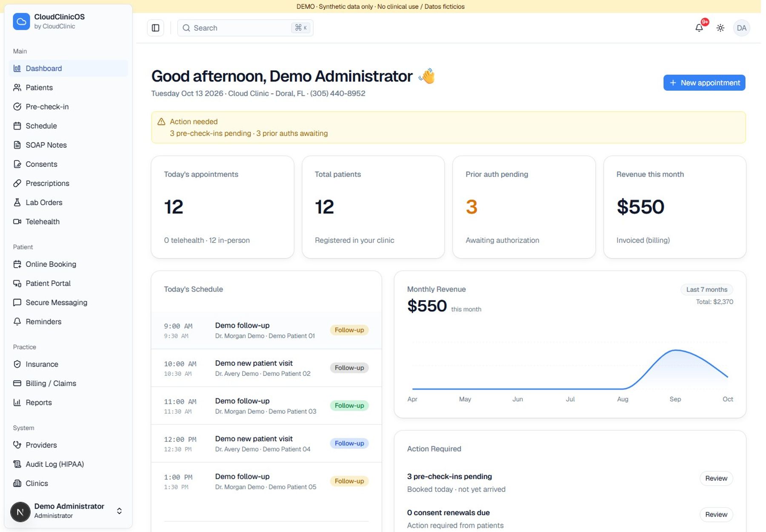
Task: Click the N avatar beside Demo Administrator
Action: click(x=20, y=512)
